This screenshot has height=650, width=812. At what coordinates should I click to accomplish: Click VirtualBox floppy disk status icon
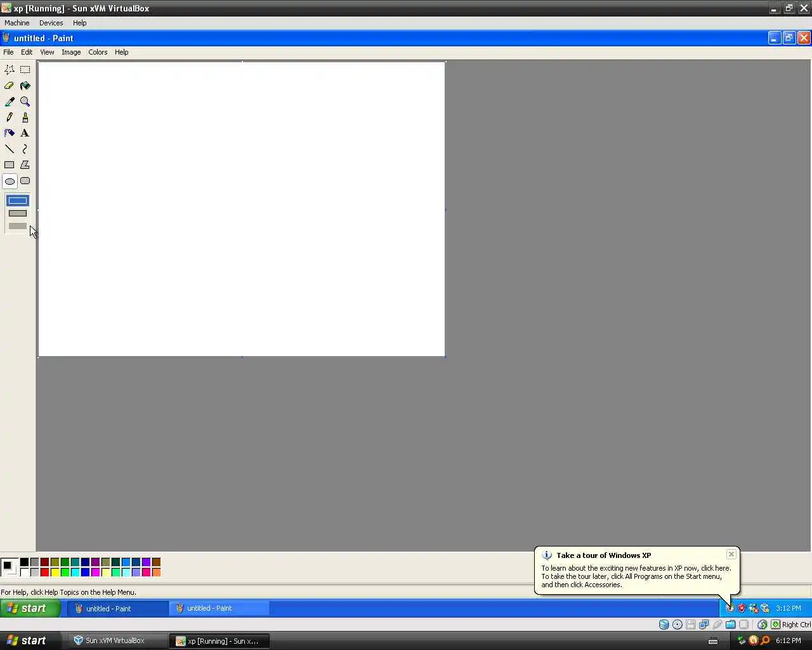(691, 625)
